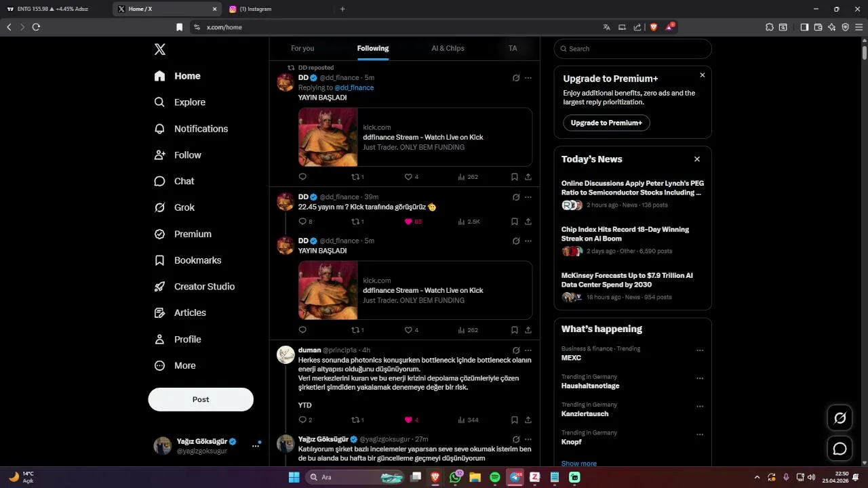Click the translate page icon
This screenshot has width=868, height=488.
tap(607, 27)
